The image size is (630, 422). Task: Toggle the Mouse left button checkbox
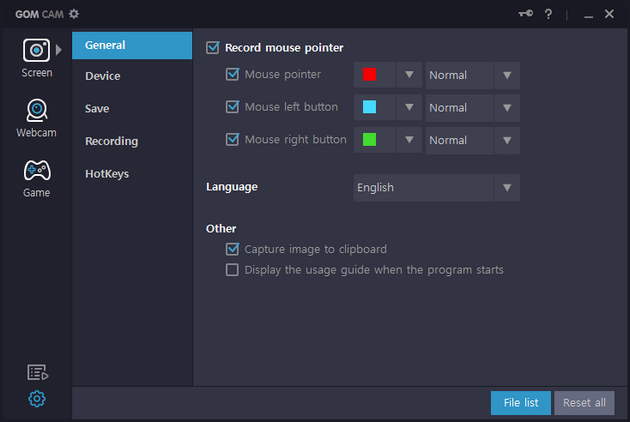pyautogui.click(x=233, y=107)
